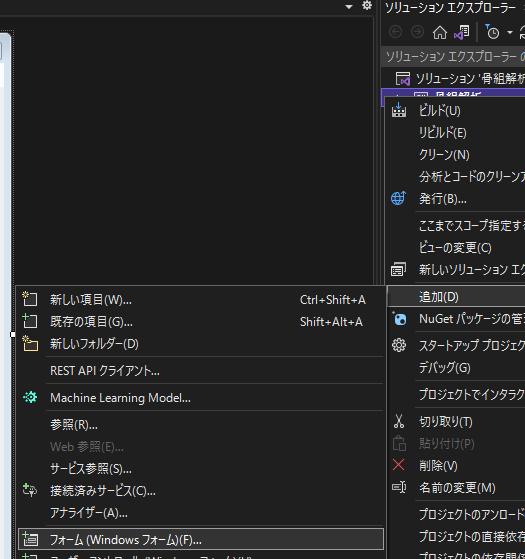Choose 既存の項目(G)... in the submenu
This screenshot has width=525, height=559.
pyautogui.click(x=201, y=322)
